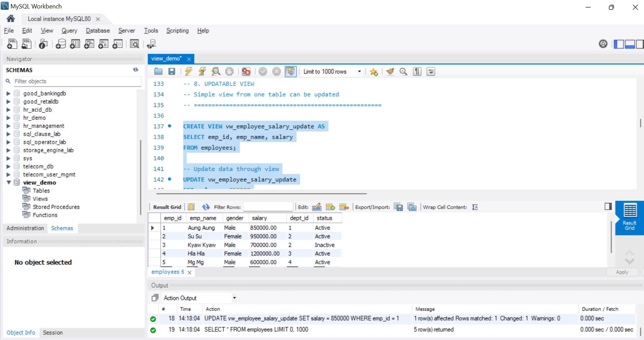Create a new SQL tab icon
The image size is (644, 340).
pos(12,44)
